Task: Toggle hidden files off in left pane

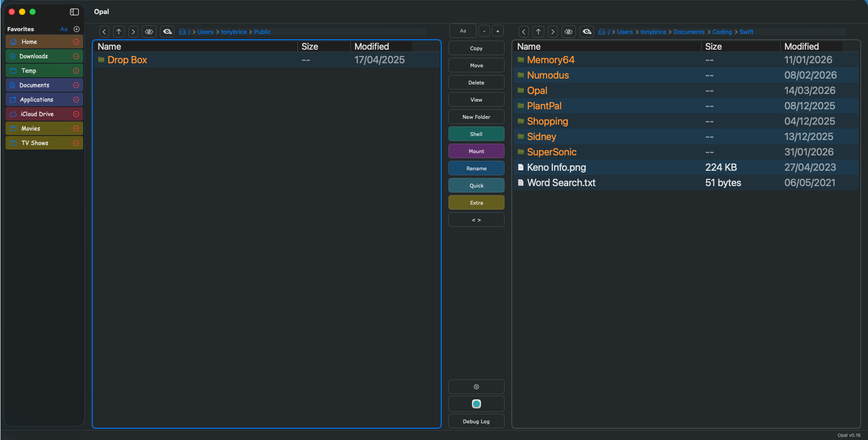Action: pos(149,32)
